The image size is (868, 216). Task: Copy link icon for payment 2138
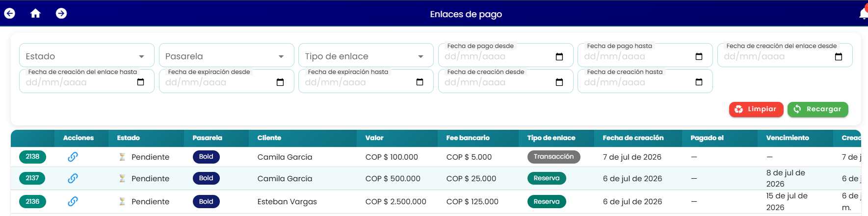coord(73,157)
